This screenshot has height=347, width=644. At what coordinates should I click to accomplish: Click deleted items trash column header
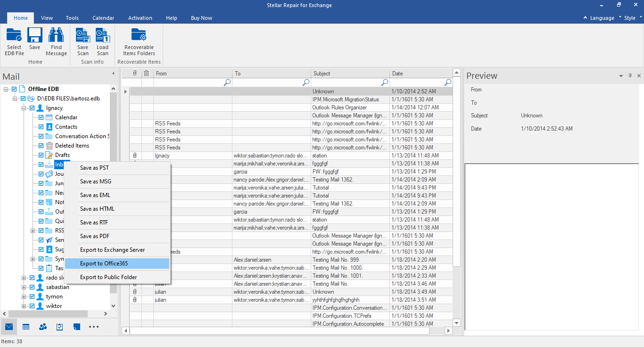pos(147,73)
